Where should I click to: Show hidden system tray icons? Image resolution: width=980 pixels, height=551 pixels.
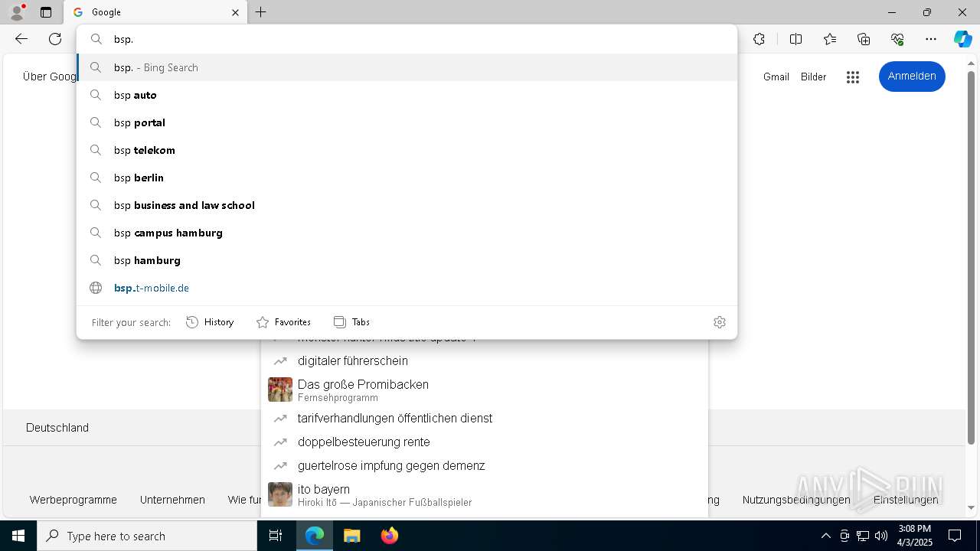[825, 536]
